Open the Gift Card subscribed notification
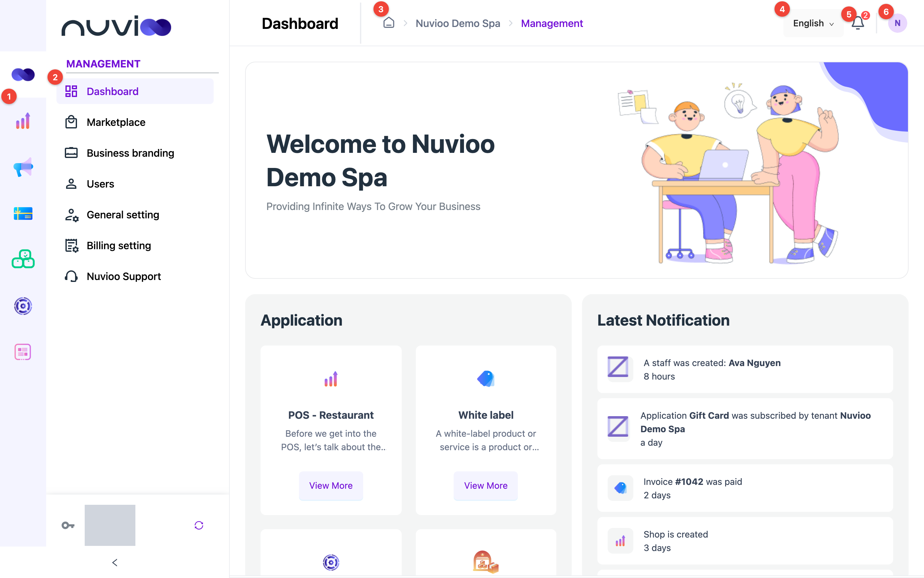The image size is (924, 578). pos(745,429)
